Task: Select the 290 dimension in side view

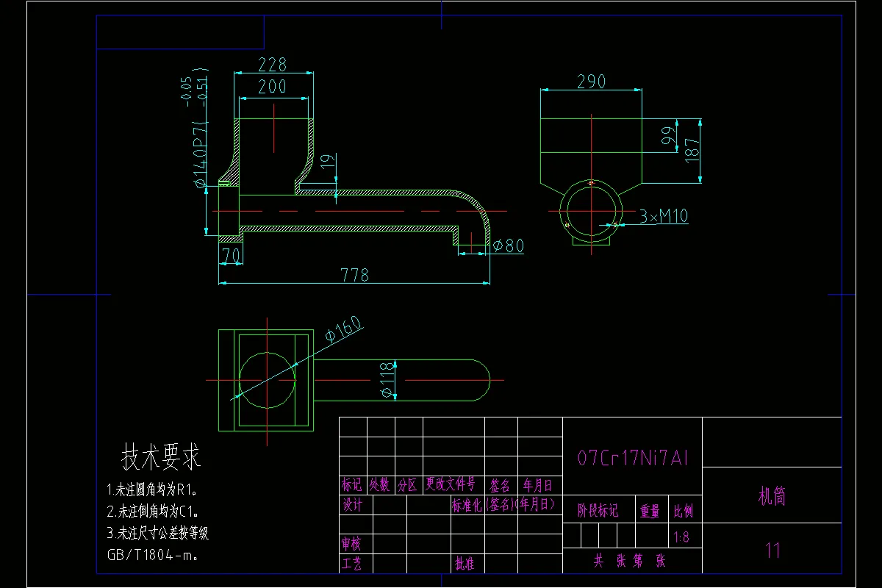Action: 592,82
